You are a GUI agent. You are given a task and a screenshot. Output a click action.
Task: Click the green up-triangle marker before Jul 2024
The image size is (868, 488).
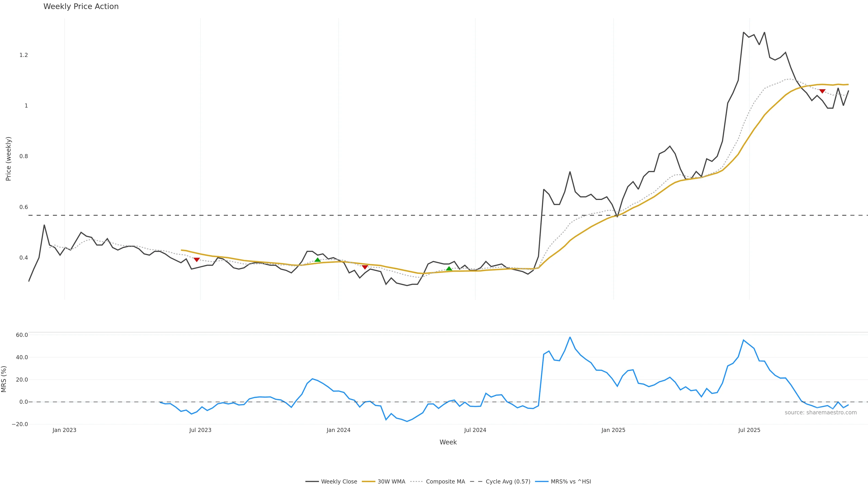[x=449, y=268]
